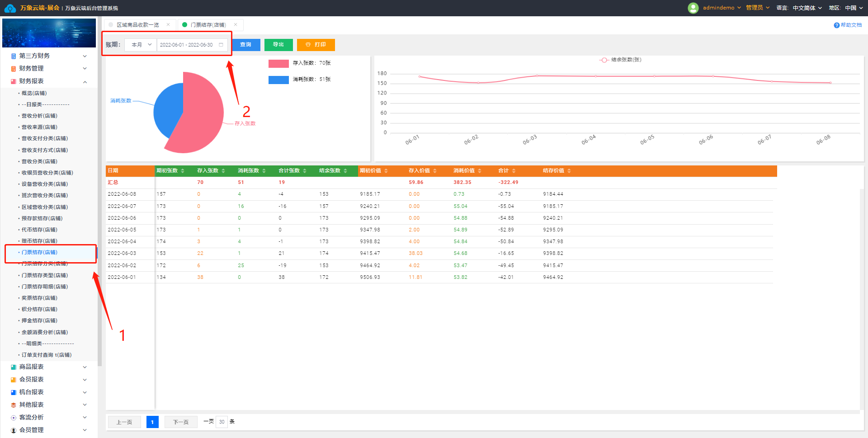Open 概览(店铺) report

coord(34,94)
